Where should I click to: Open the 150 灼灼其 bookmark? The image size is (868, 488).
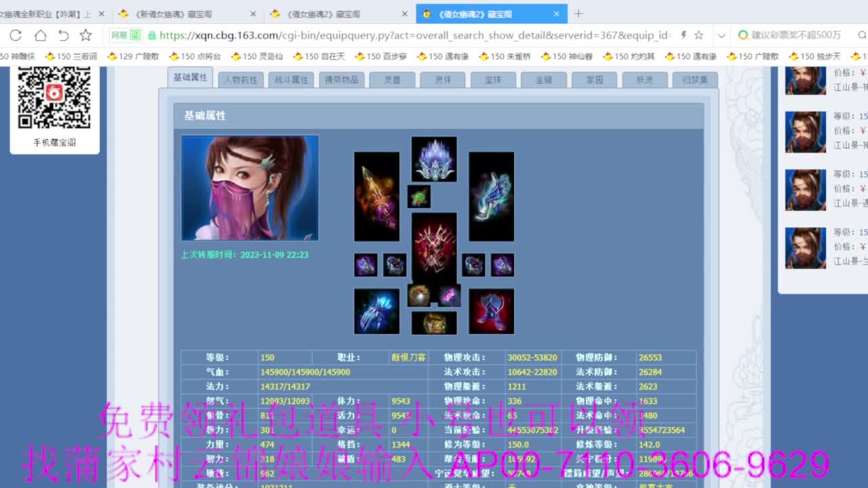[629, 56]
